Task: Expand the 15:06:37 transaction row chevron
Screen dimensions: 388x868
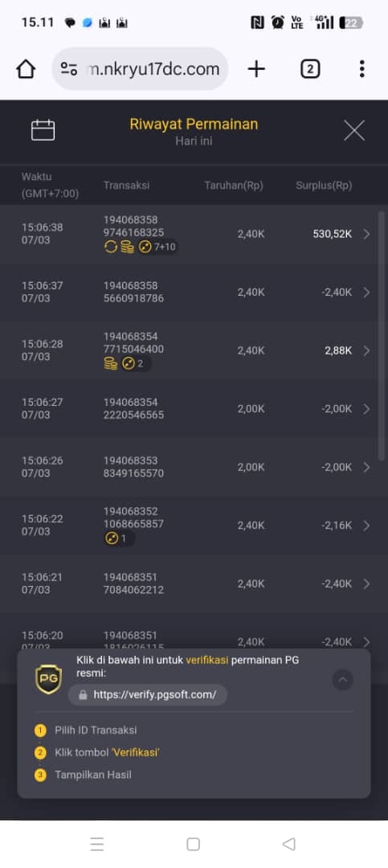Action: [x=366, y=293]
